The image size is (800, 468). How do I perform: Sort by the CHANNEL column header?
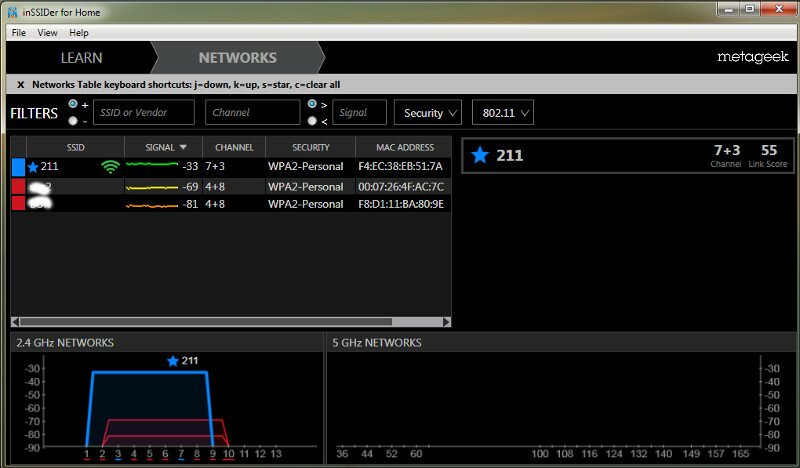234,147
